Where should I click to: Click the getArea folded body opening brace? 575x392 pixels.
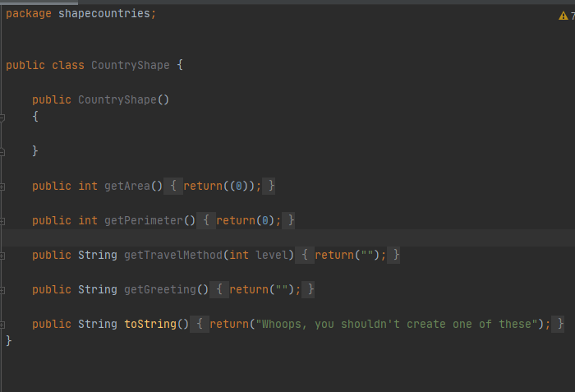[x=173, y=186]
